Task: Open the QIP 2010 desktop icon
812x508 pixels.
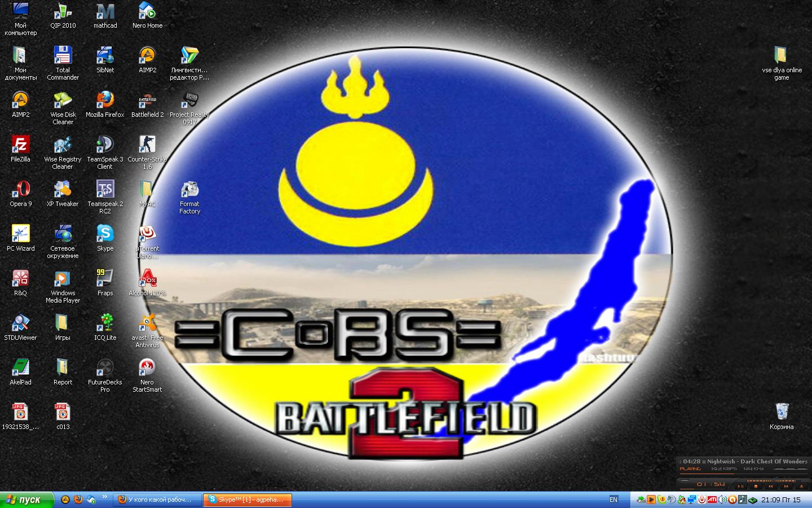Action: (x=63, y=16)
